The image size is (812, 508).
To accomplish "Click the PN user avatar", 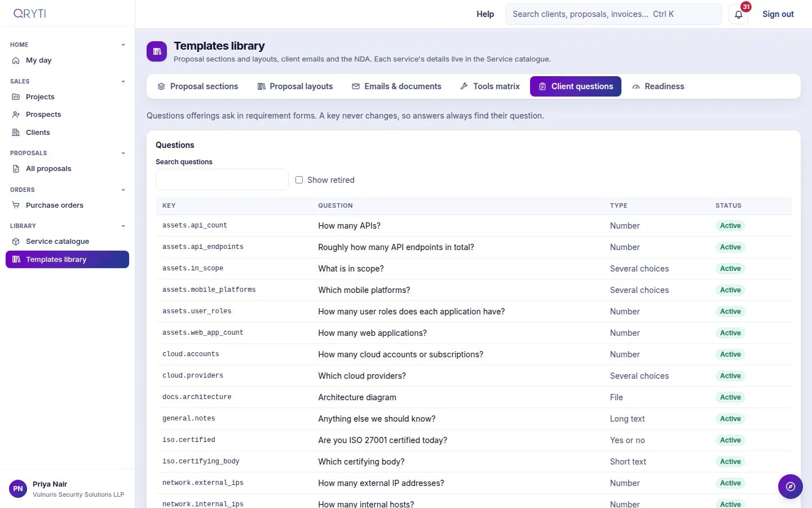I will pyautogui.click(x=18, y=489).
